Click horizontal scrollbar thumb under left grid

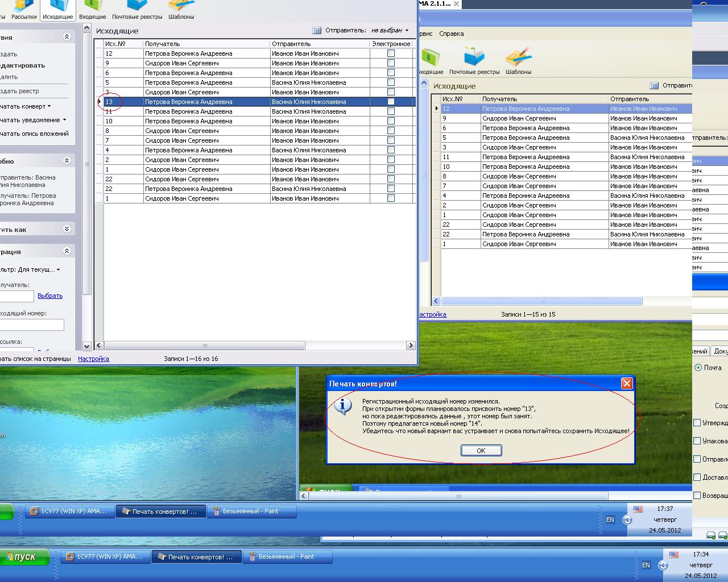(205, 346)
